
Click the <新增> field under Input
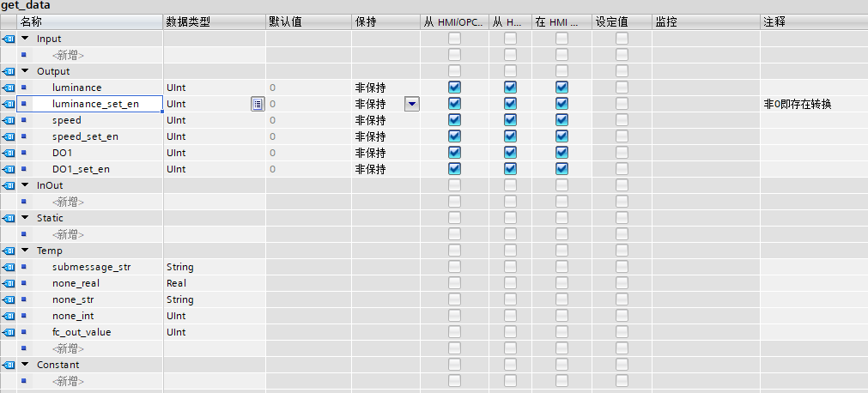click(68, 56)
